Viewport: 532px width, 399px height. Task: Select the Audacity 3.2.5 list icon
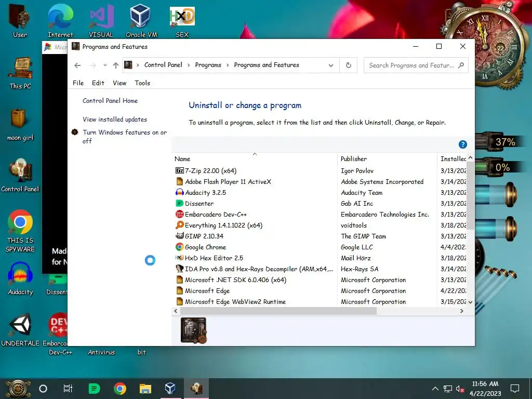point(179,192)
